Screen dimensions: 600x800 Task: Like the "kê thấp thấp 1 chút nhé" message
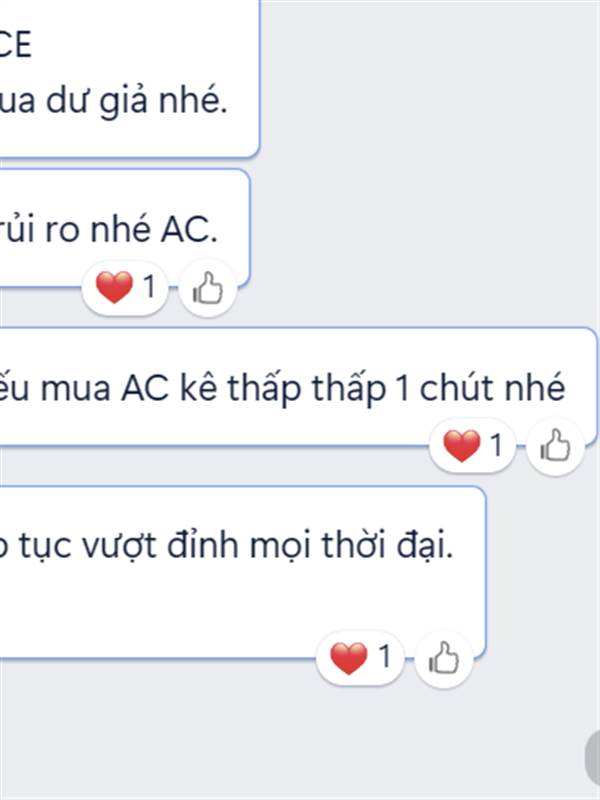click(555, 446)
